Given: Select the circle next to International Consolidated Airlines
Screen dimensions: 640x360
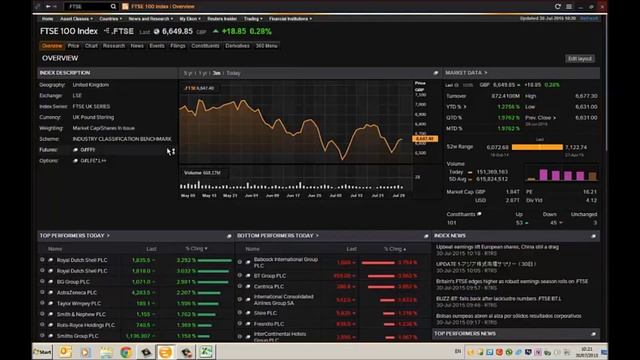Looking at the screenshot, I should point(240,299).
